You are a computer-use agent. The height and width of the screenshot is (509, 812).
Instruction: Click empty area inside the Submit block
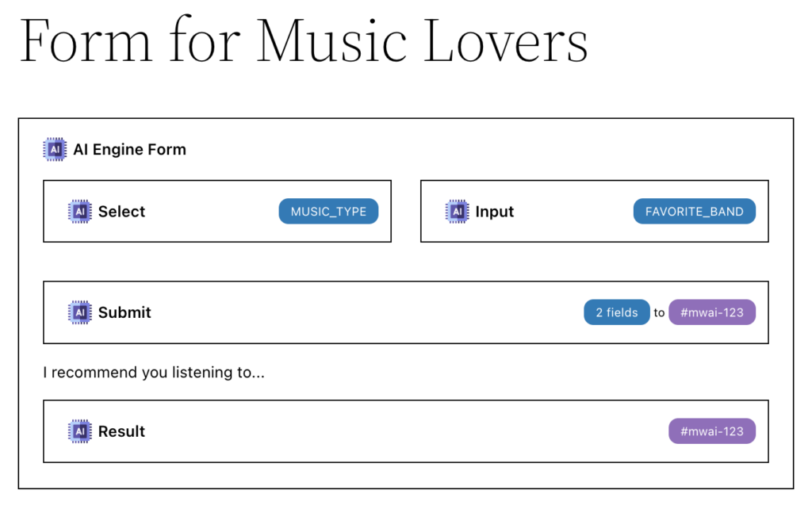point(362,312)
